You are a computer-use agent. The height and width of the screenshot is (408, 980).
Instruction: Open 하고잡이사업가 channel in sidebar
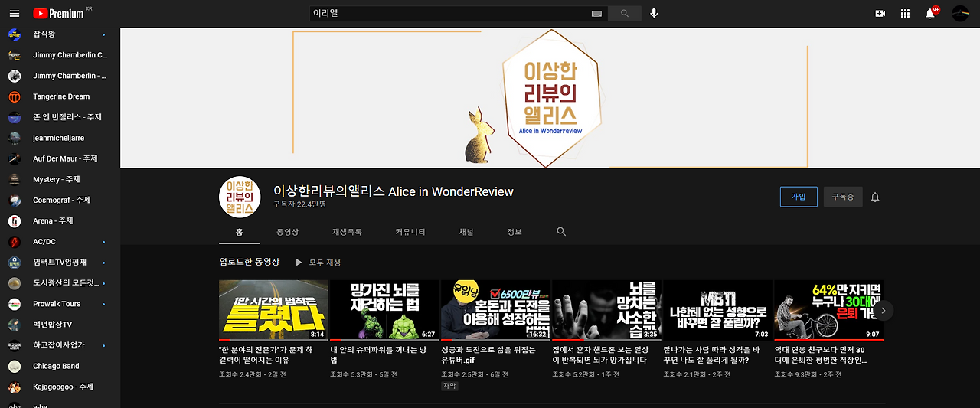tap(58, 345)
